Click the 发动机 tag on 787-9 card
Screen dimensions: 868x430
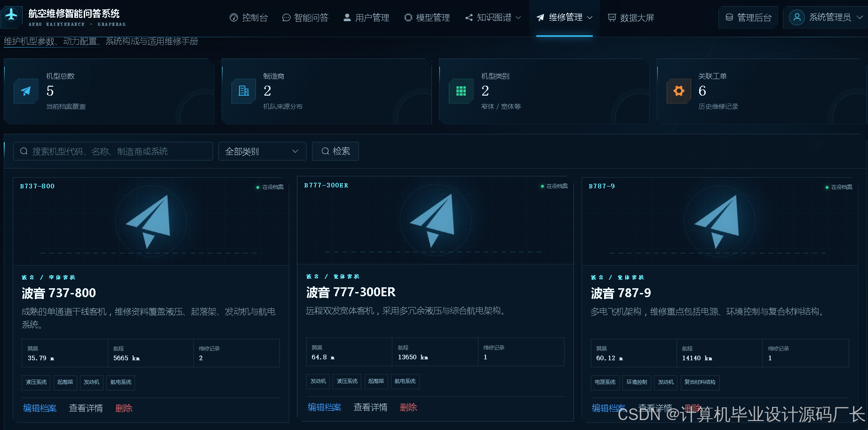[x=666, y=382]
